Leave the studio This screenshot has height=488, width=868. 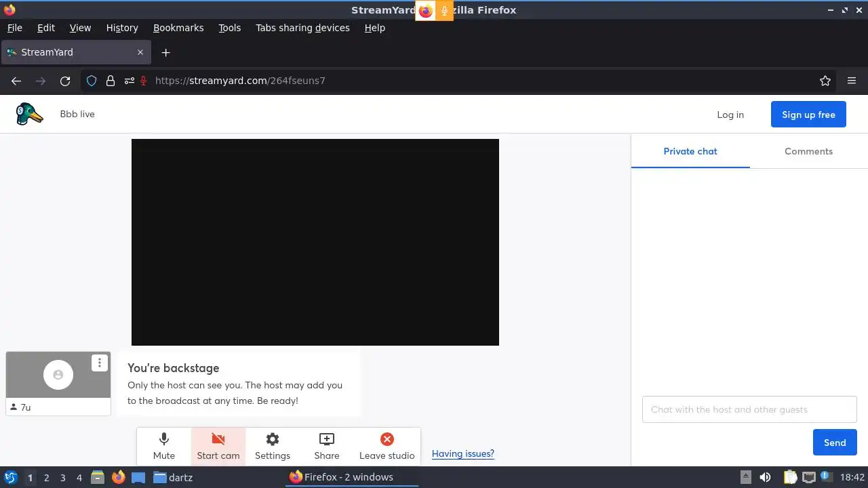coord(387,447)
